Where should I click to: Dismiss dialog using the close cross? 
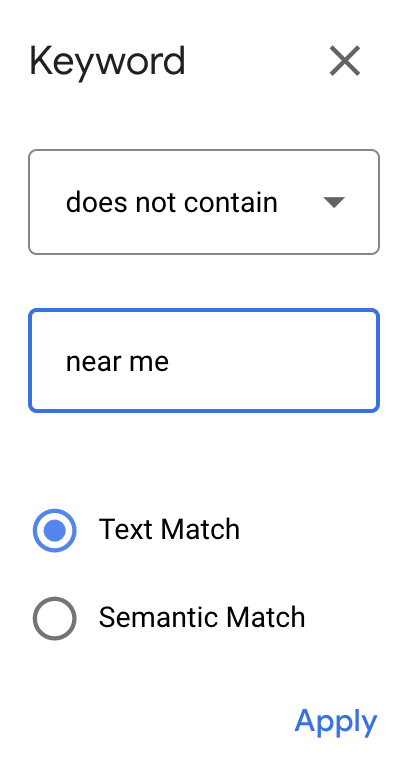[x=345, y=61]
